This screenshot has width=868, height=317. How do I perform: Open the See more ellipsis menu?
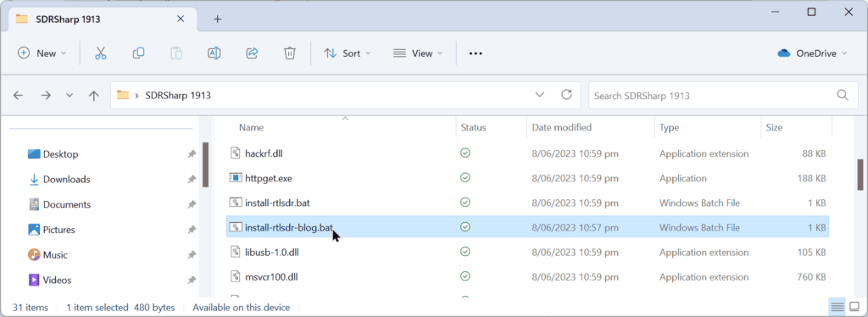click(x=476, y=53)
